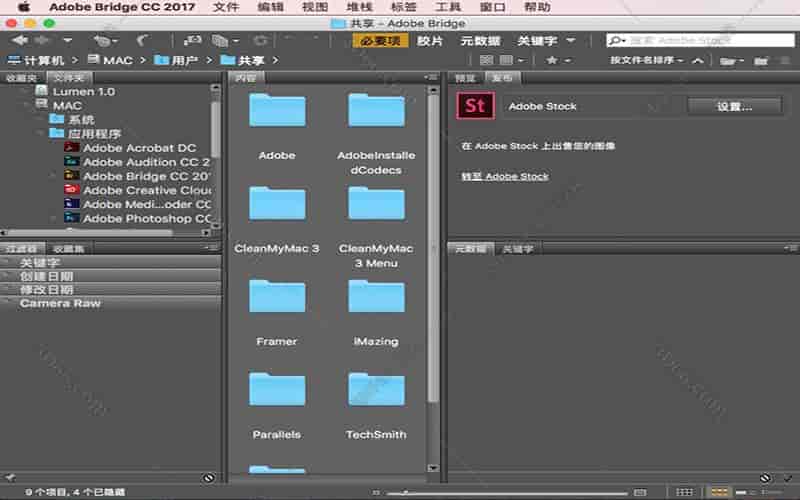800x500 pixels.
Task: Expand the Camera Raw filter section
Action: pos(60,303)
